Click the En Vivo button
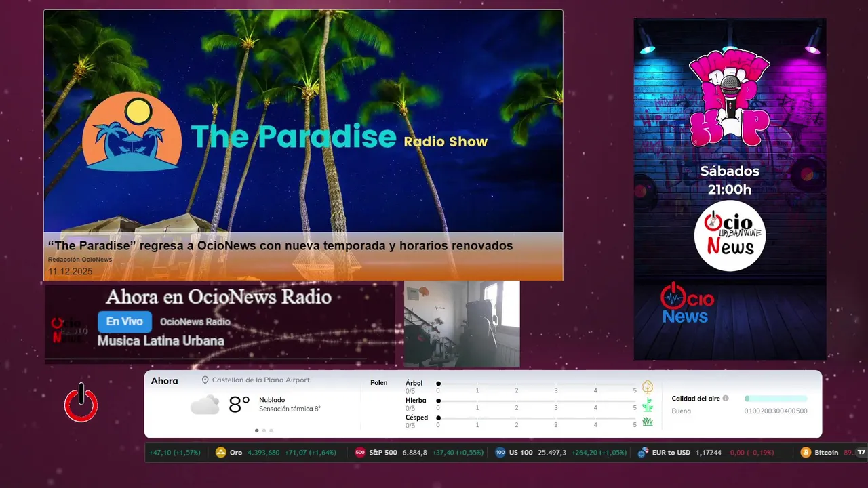The height and width of the screenshot is (488, 868). click(x=125, y=322)
